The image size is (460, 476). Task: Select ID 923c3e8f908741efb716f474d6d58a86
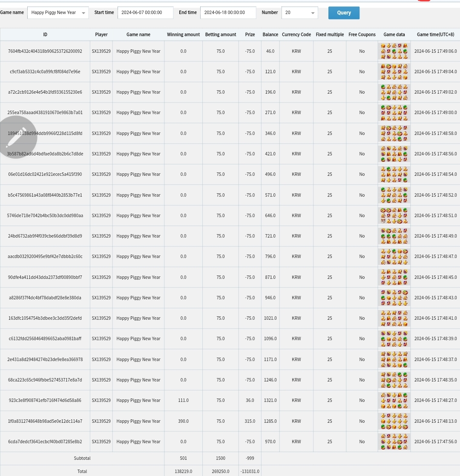point(45,400)
